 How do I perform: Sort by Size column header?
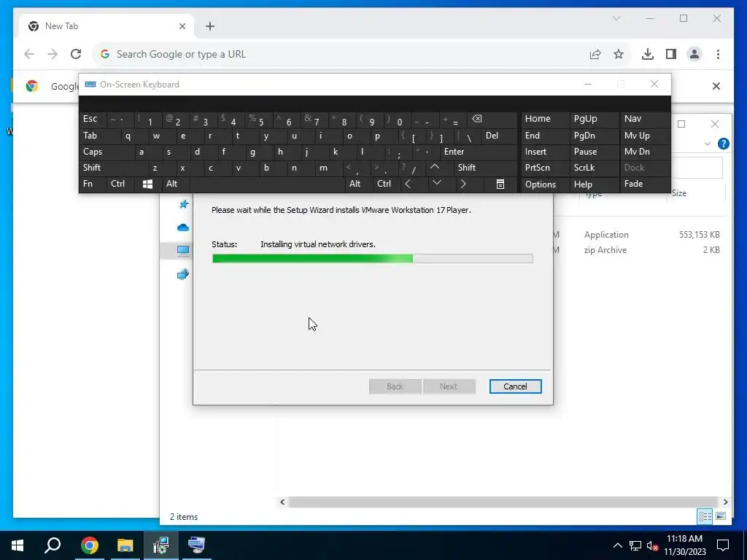(679, 193)
